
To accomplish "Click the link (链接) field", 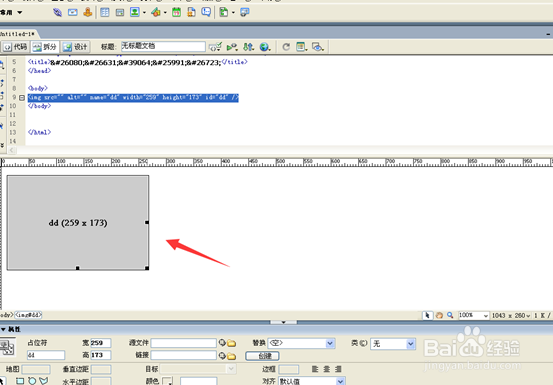I will pyautogui.click(x=183, y=355).
